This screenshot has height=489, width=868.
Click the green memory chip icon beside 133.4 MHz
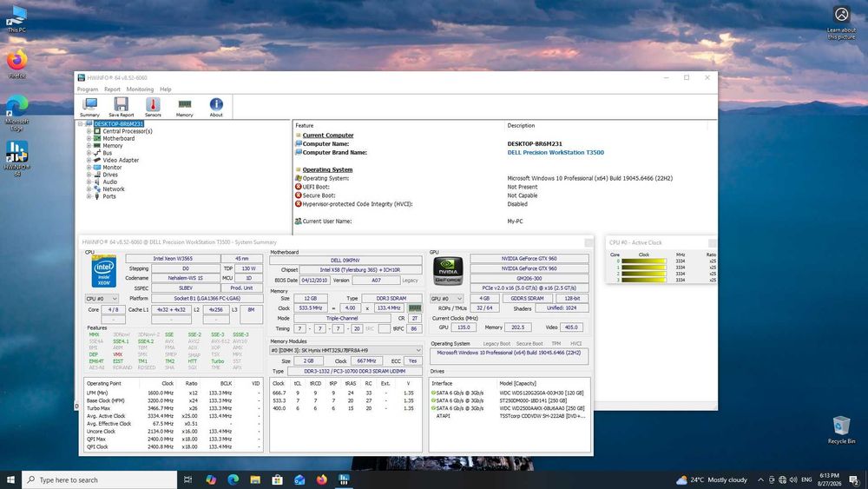[x=415, y=308]
